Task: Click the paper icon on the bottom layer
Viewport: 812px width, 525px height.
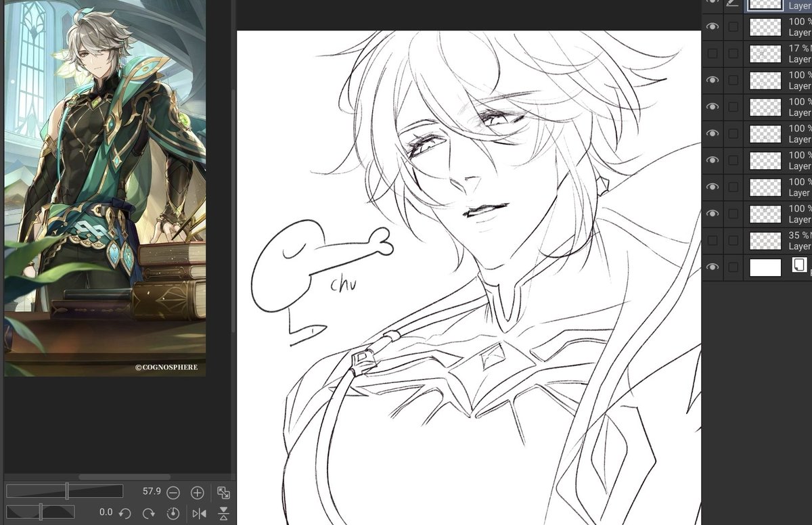Action: (x=799, y=265)
